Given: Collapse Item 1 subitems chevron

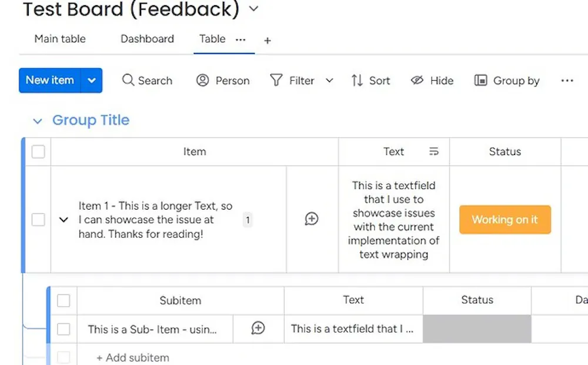Looking at the screenshot, I should click(x=64, y=220).
